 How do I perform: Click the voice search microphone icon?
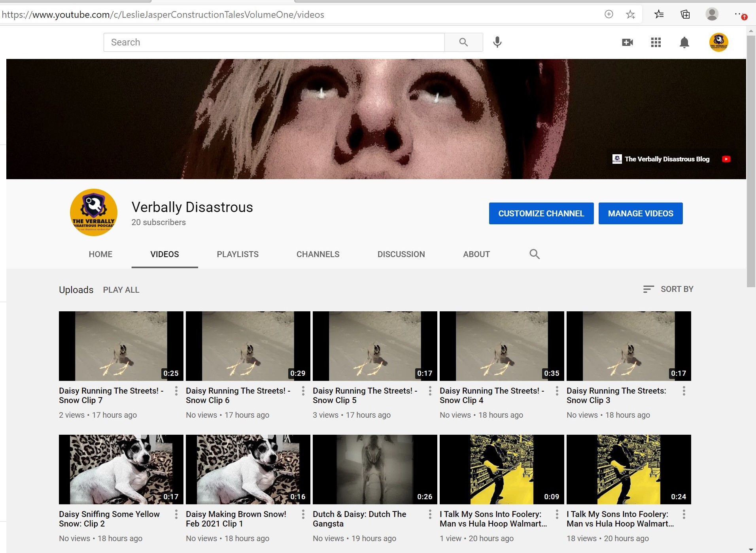point(497,42)
